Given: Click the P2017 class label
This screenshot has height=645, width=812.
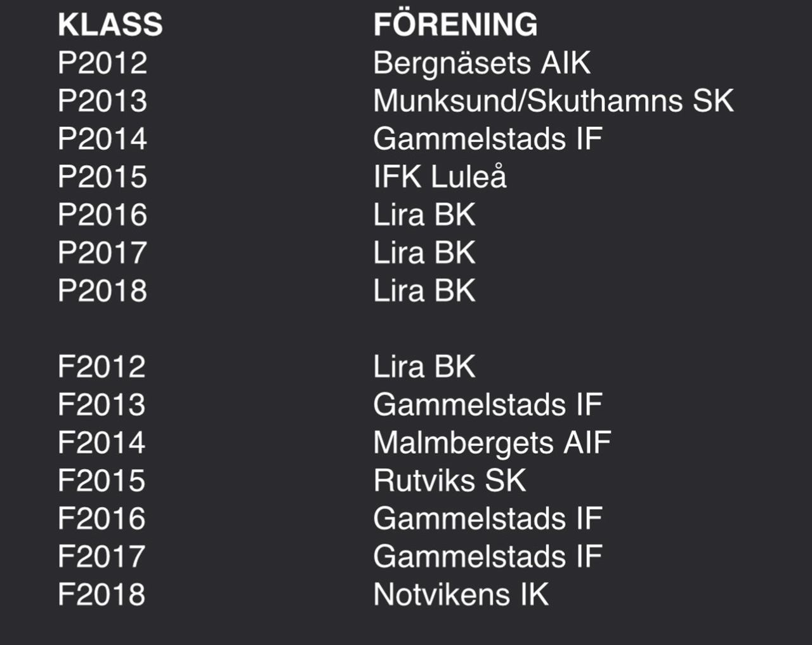Looking at the screenshot, I should (103, 253).
